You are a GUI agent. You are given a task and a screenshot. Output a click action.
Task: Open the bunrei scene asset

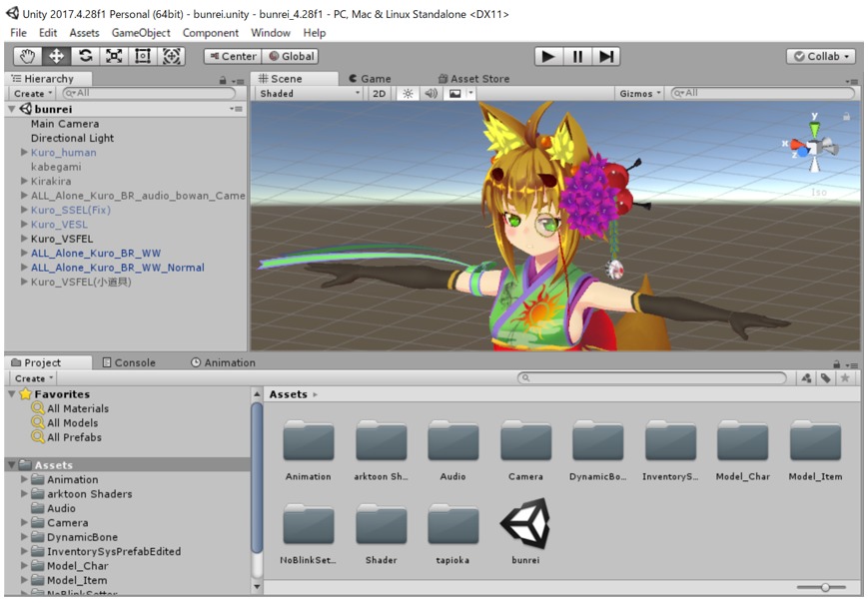pos(525,524)
